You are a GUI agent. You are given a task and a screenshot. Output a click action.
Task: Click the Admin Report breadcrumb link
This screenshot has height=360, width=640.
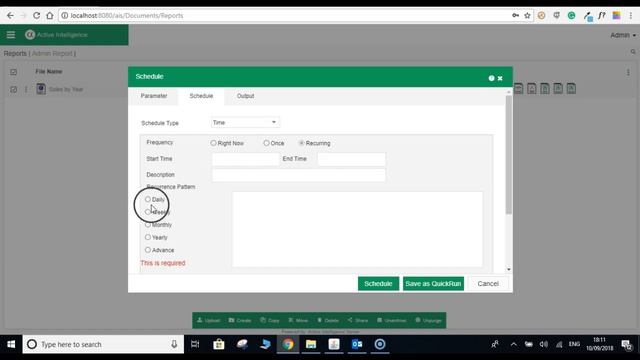(52, 53)
